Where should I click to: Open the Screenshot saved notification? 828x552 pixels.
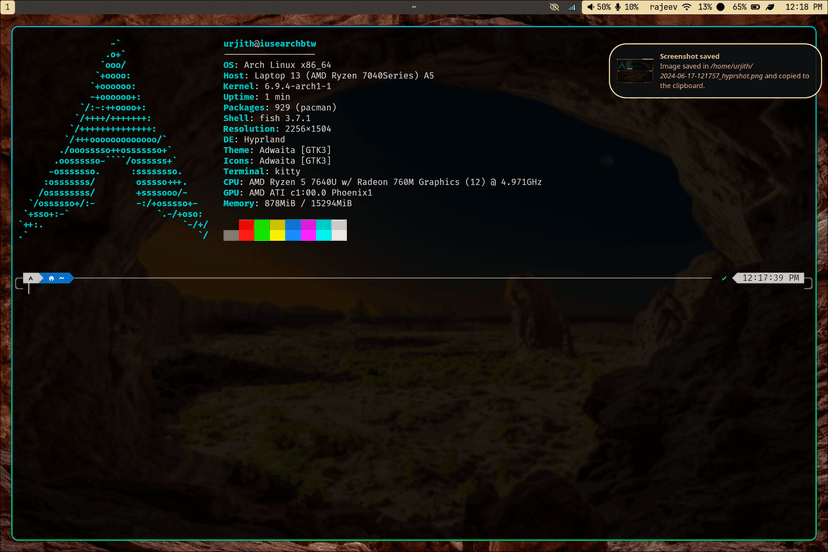click(x=715, y=71)
